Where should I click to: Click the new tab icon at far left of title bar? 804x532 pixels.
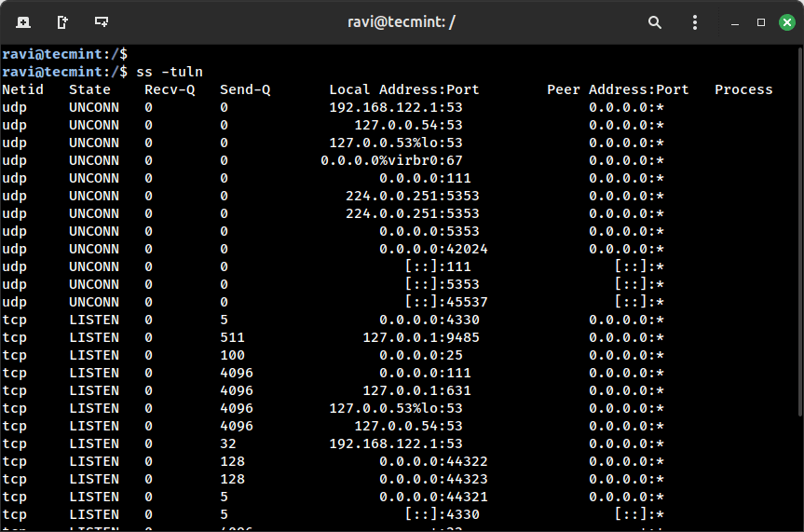pyautogui.click(x=23, y=21)
